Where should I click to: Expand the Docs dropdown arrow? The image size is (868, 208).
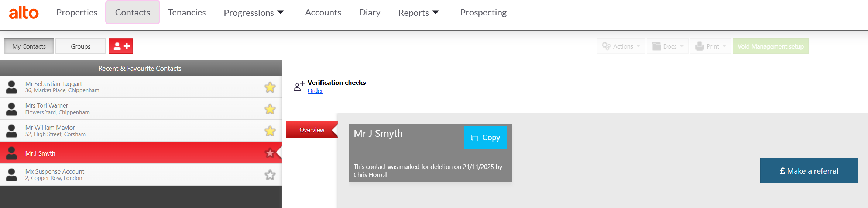(x=682, y=46)
